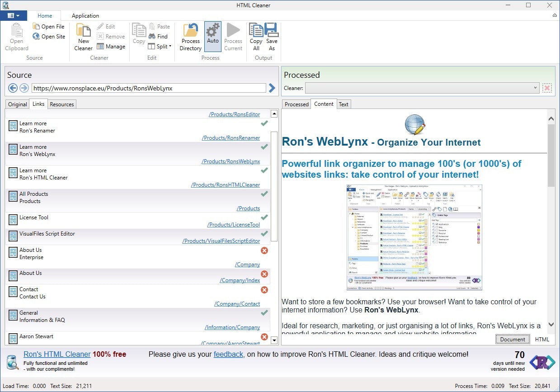This screenshot has width=560, height=392.
Task: Click the links list scroll up arrow
Action: pyautogui.click(x=274, y=114)
